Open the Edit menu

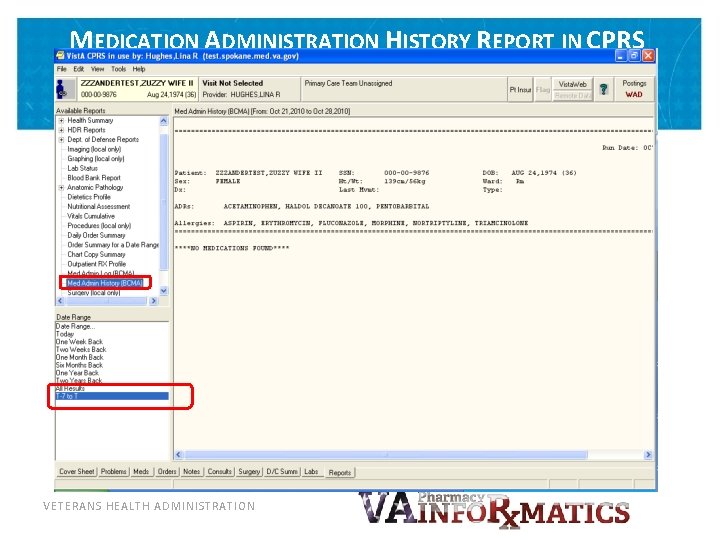click(79, 69)
